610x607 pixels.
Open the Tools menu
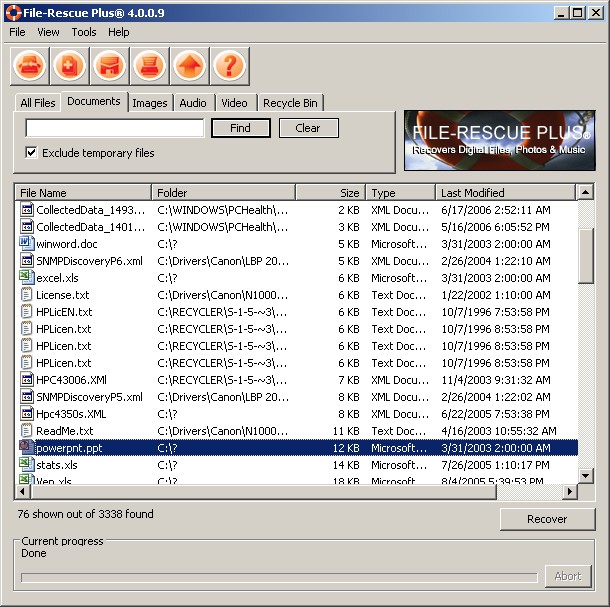coord(84,32)
